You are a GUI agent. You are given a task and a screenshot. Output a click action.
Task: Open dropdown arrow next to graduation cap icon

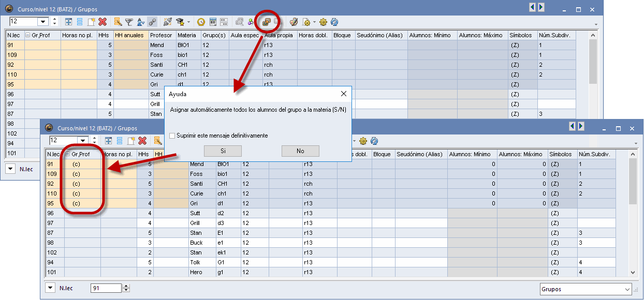(188, 22)
